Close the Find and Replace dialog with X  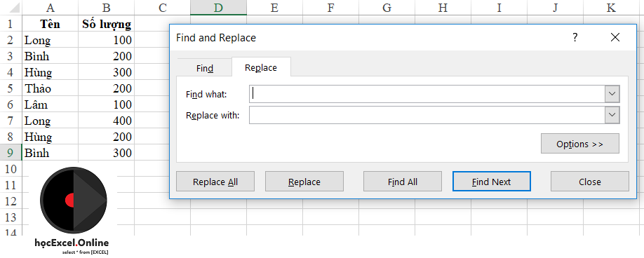coord(615,37)
